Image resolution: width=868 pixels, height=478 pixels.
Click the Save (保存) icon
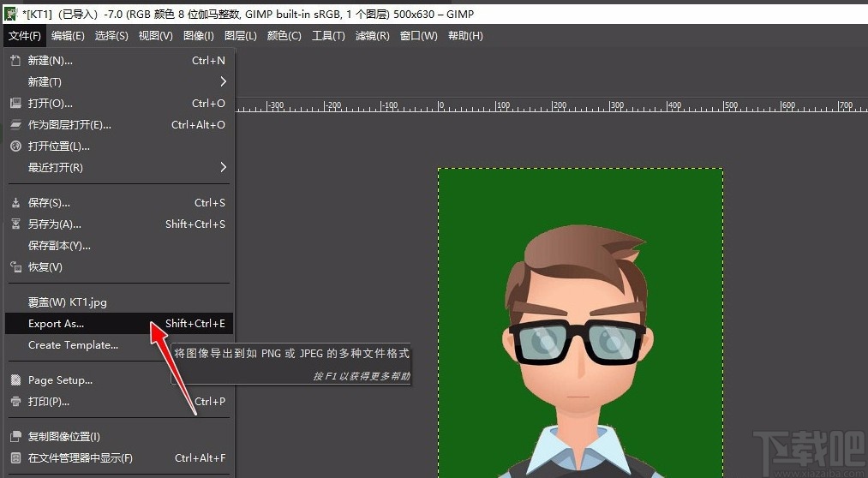[x=15, y=203]
